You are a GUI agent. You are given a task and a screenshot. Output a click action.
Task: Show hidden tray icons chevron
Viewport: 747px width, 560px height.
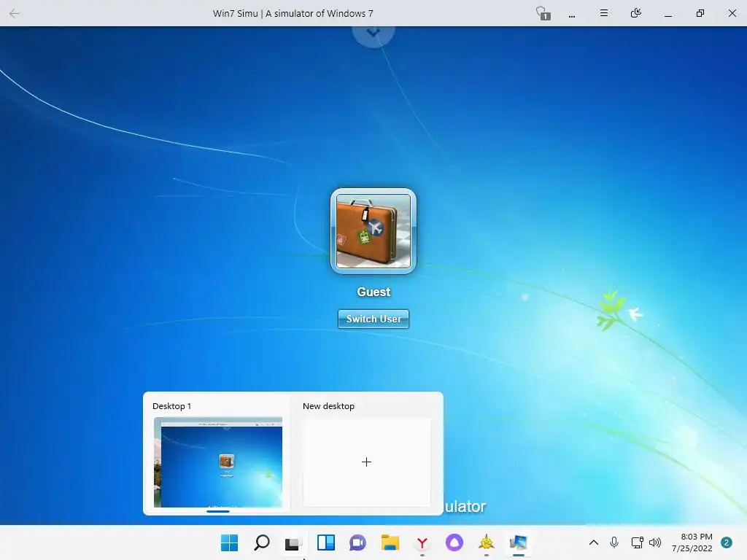pos(594,542)
